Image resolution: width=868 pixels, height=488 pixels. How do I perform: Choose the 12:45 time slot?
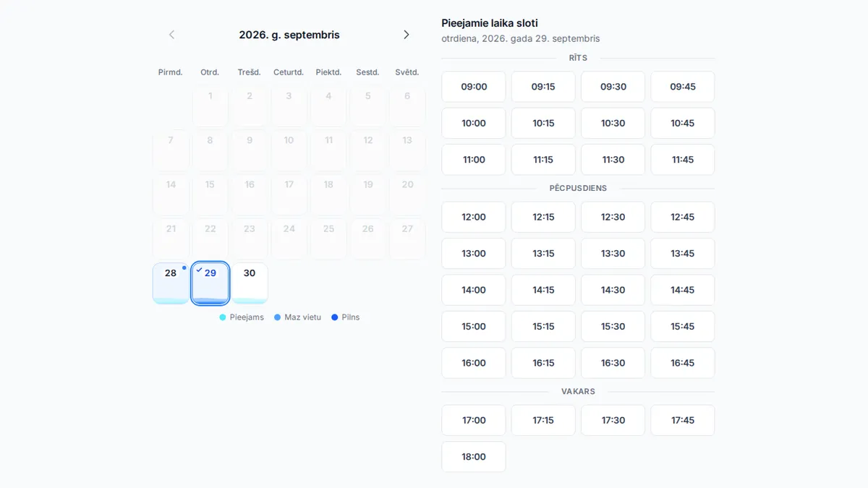point(683,217)
